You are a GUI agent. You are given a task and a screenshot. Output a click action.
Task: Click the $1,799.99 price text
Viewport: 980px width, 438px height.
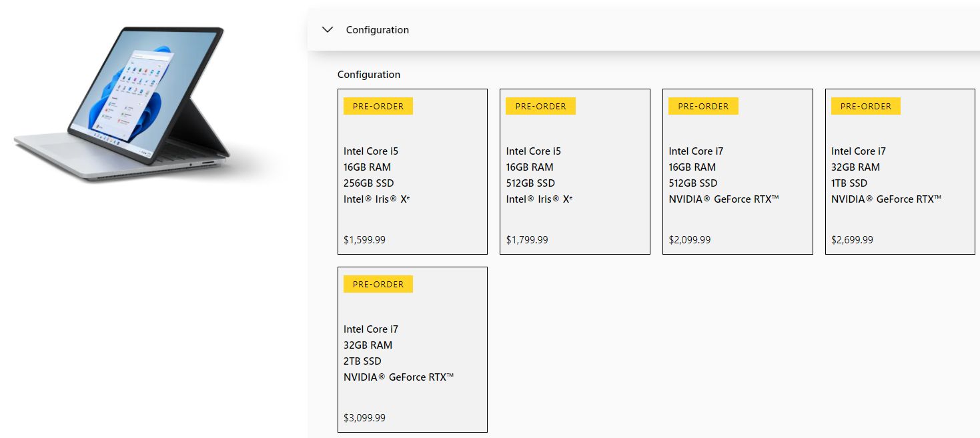pyautogui.click(x=527, y=240)
